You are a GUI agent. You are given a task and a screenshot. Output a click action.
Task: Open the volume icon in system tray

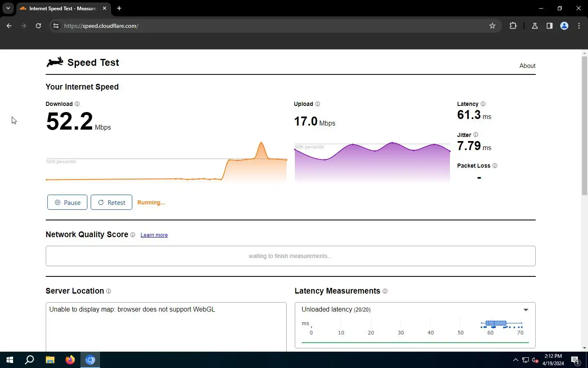(x=535, y=360)
